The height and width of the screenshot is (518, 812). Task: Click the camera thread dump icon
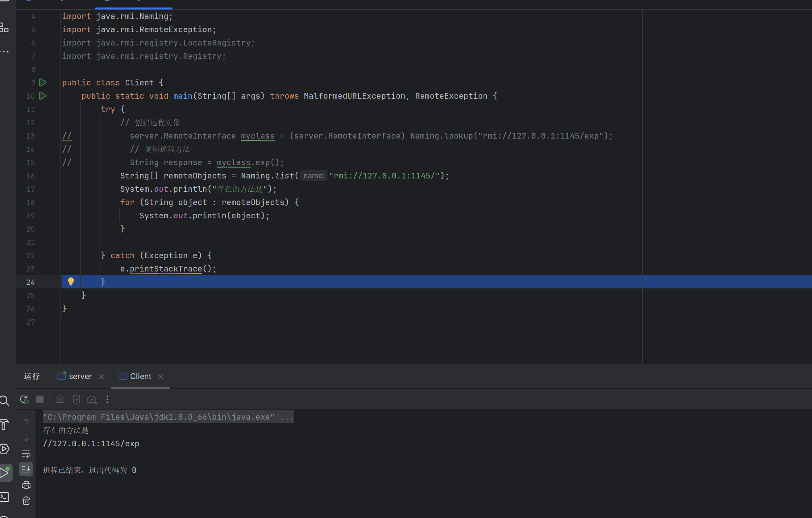pyautogui.click(x=60, y=399)
